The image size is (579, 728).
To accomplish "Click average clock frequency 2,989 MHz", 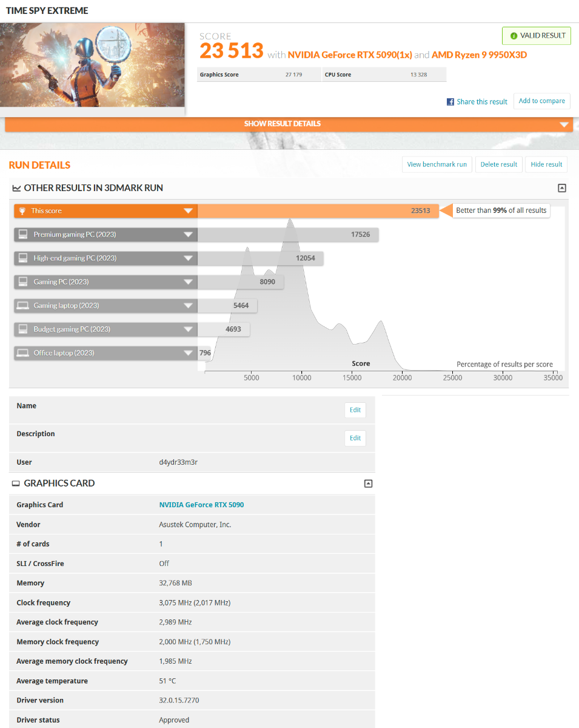I will click(175, 622).
